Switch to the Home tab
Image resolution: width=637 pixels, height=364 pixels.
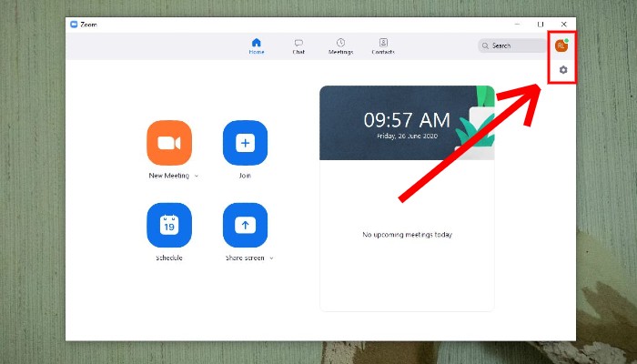point(257,46)
